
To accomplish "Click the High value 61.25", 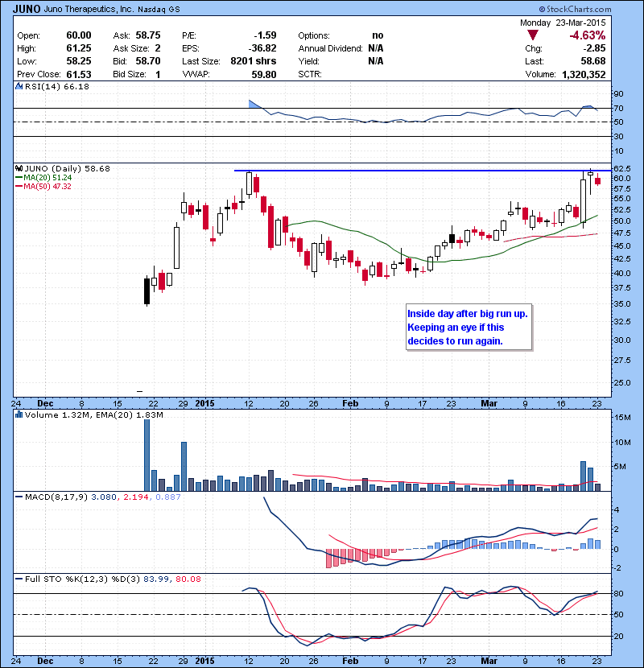I will [79, 48].
